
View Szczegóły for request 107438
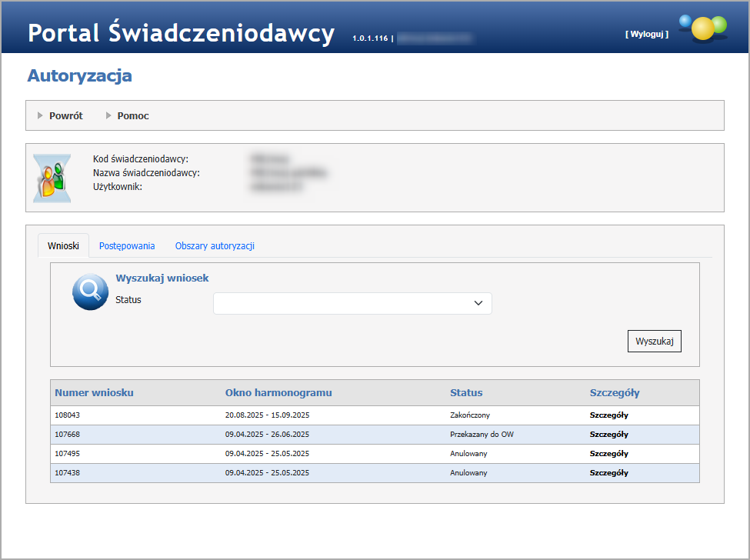[x=608, y=473]
